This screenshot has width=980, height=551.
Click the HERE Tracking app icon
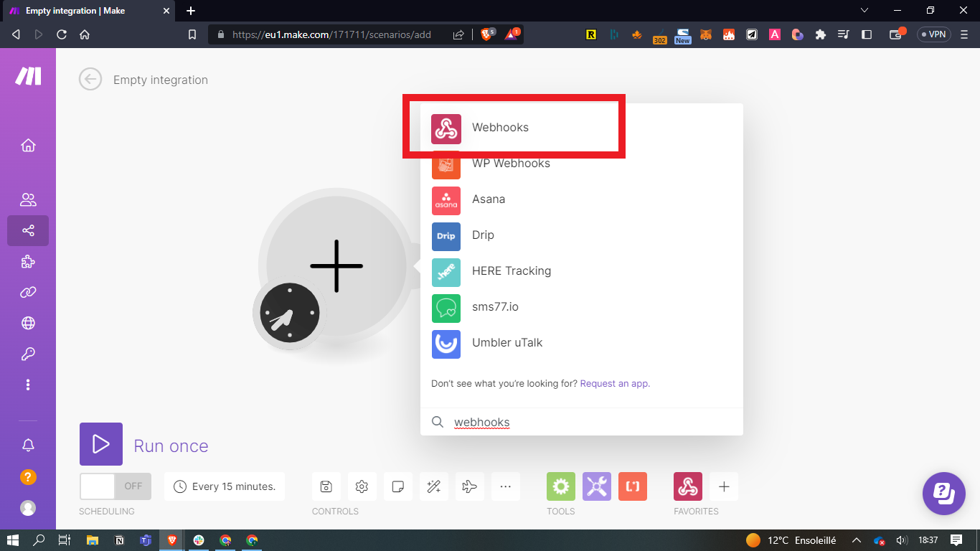(446, 273)
